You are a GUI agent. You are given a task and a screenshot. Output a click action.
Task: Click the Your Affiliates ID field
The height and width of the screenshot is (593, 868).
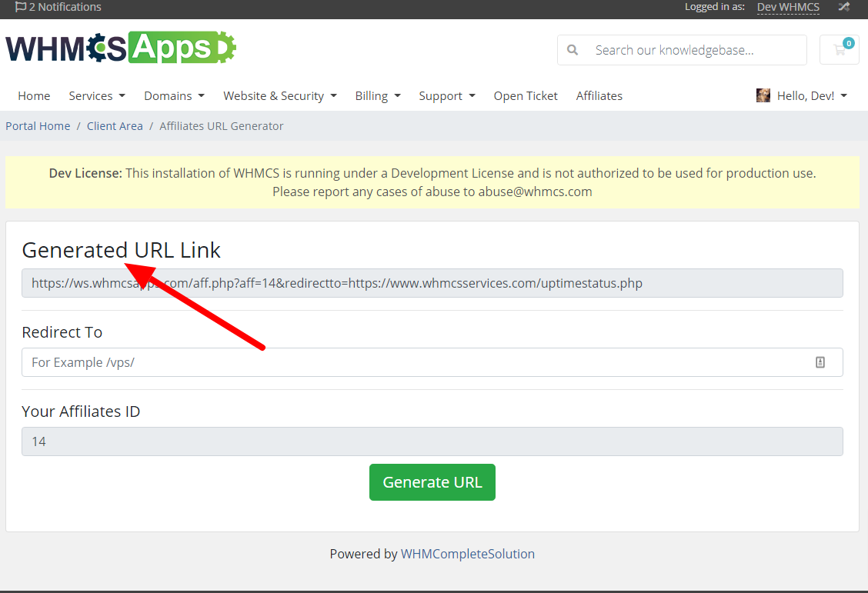(432, 441)
